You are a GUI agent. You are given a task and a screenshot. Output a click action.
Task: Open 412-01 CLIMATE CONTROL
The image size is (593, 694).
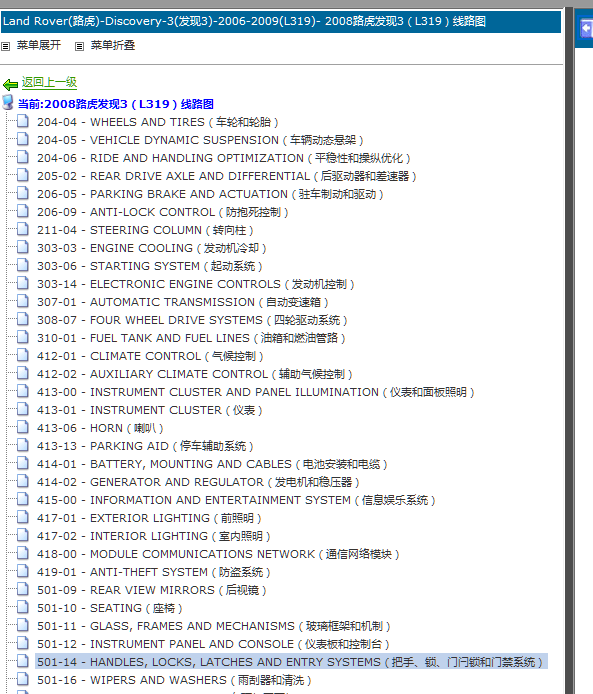tap(150, 356)
